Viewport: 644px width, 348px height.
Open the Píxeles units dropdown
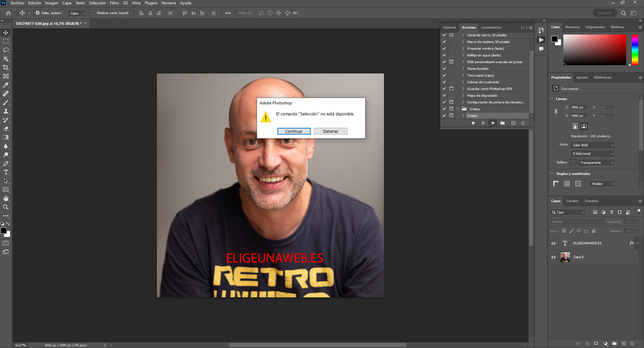pos(602,184)
